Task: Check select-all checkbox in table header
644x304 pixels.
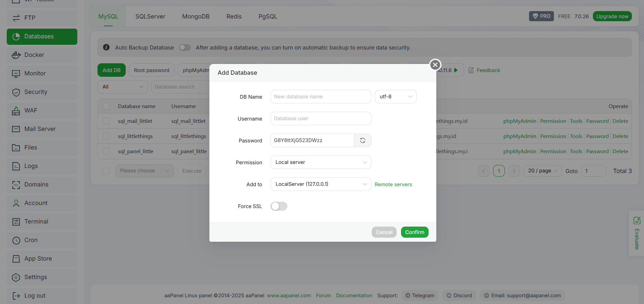Action: pyautogui.click(x=106, y=106)
